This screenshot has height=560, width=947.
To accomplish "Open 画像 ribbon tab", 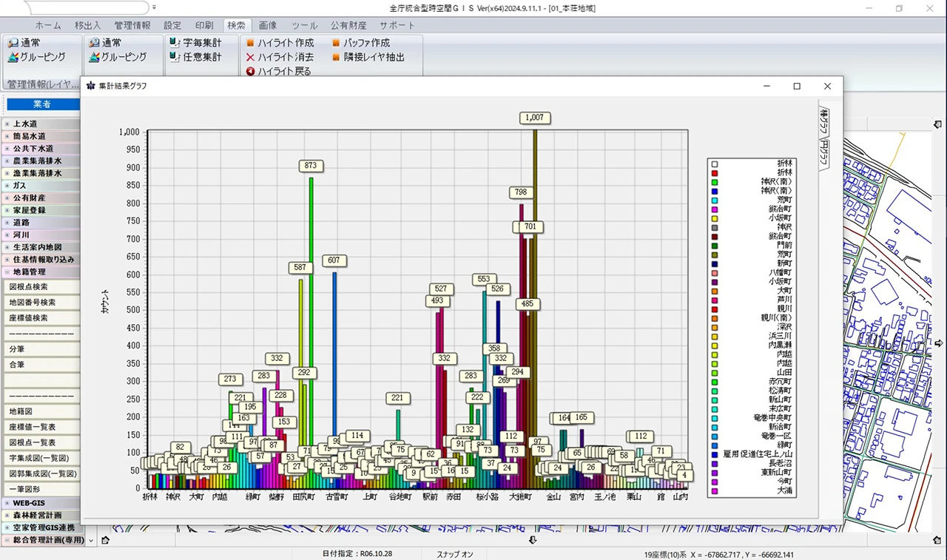I will [268, 25].
